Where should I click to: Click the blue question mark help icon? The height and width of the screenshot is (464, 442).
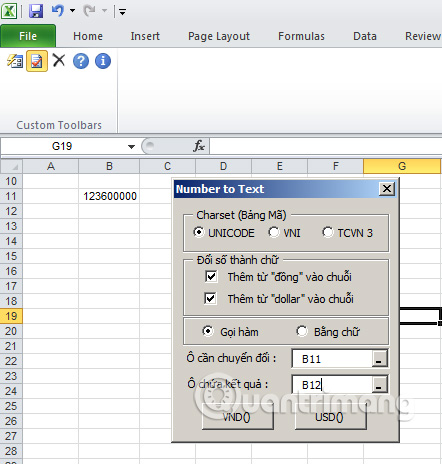(81, 61)
